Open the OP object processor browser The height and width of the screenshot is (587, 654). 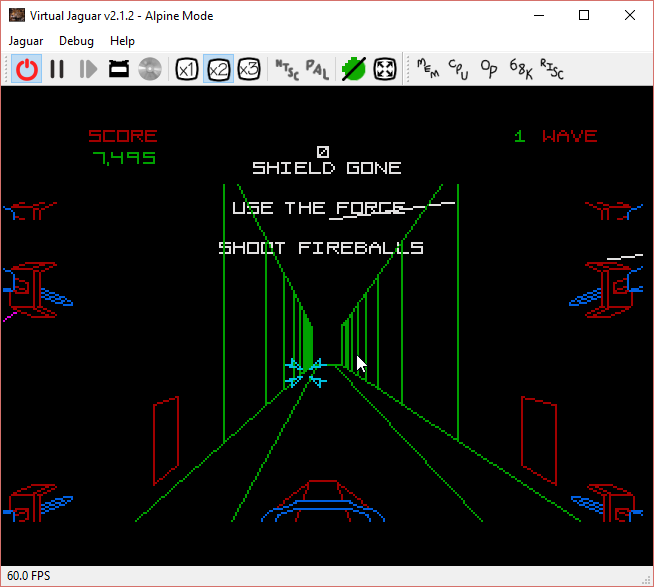(489, 69)
